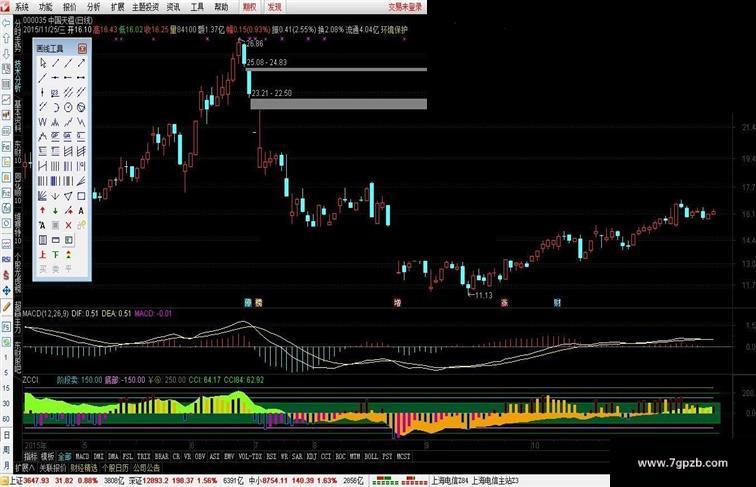Screen dimensions: 756x487
Task: Open the 公司公告 tab
Action: [147, 468]
